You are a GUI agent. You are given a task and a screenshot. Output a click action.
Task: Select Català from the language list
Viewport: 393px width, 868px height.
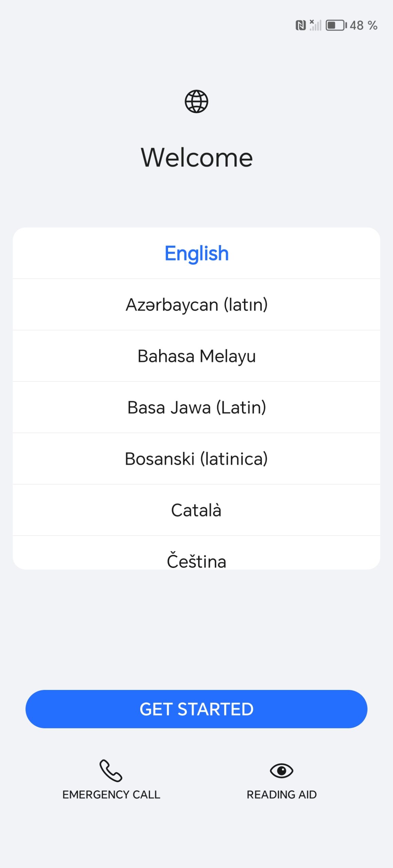(196, 510)
